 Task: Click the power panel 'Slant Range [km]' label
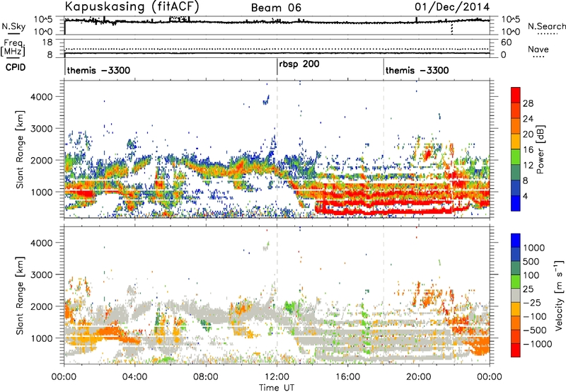tap(20, 149)
